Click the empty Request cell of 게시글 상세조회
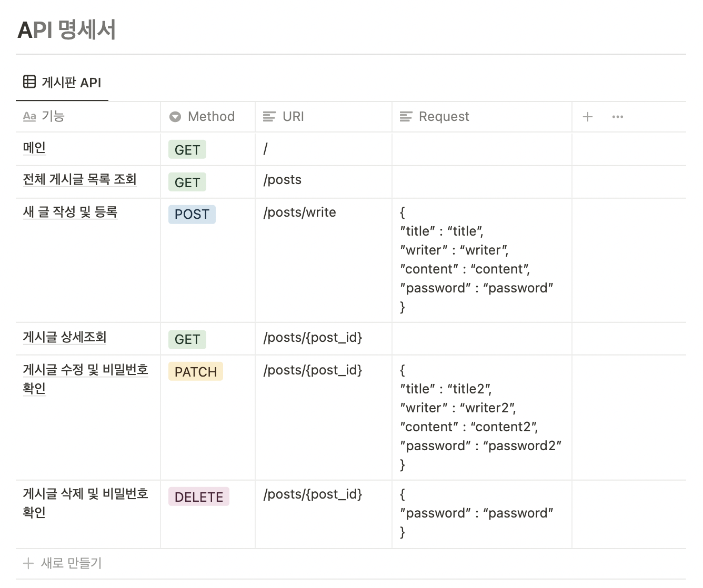The height and width of the screenshot is (588, 703). [x=482, y=338]
